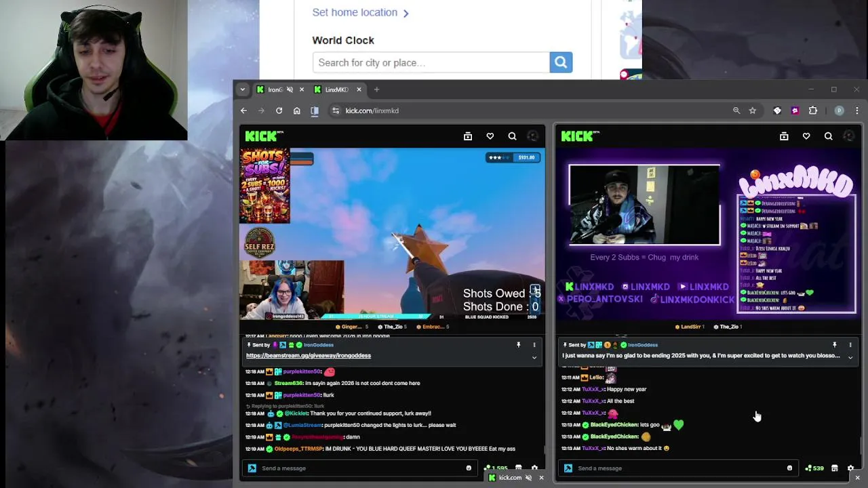Open following heart icon in right pane
868x488 pixels.
[x=806, y=136]
